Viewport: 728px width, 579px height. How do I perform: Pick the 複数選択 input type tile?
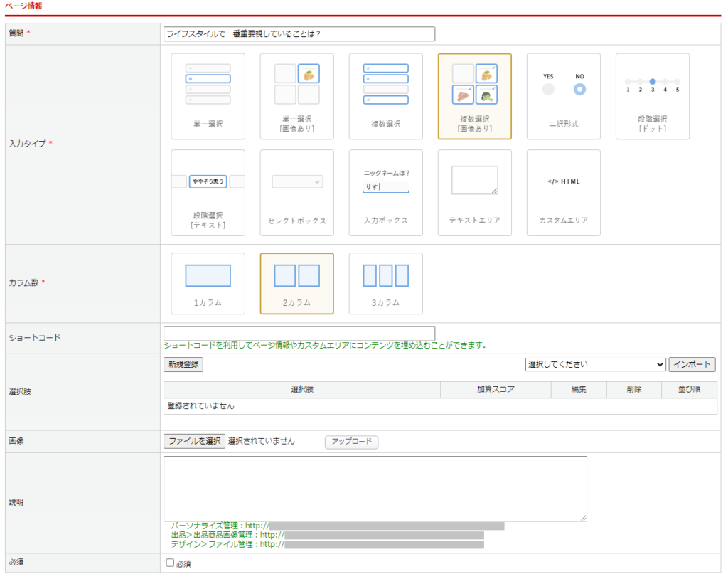pos(385,96)
